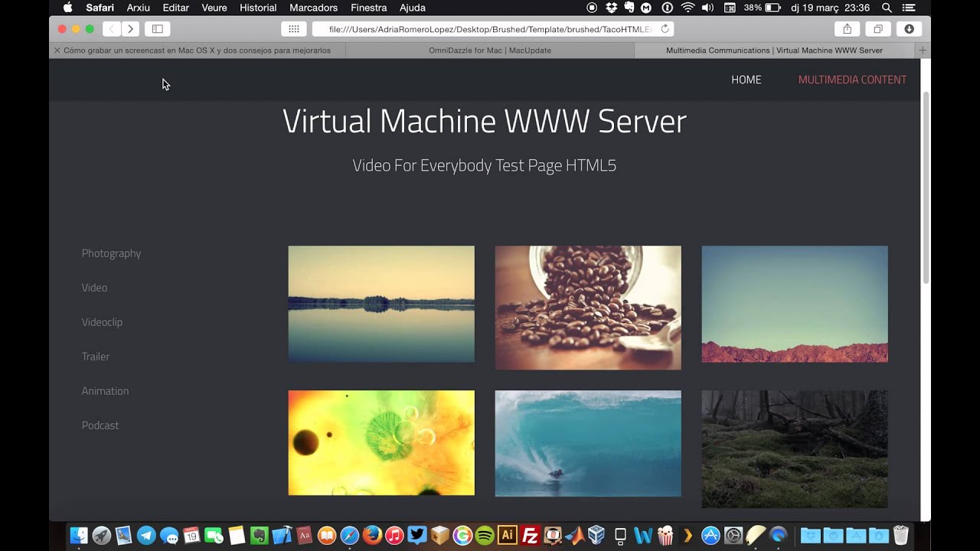Select the Video category link

(x=94, y=288)
